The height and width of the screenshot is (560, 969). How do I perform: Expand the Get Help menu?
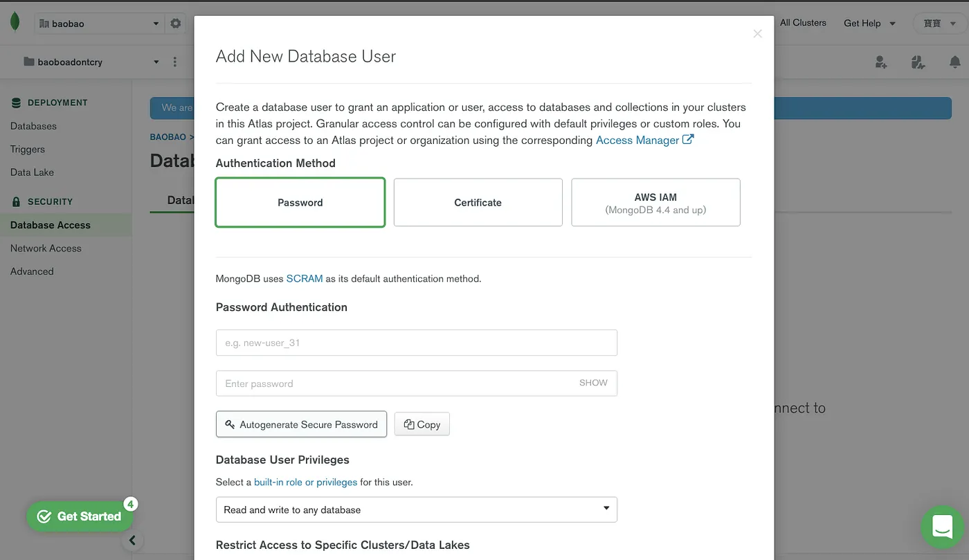(869, 23)
